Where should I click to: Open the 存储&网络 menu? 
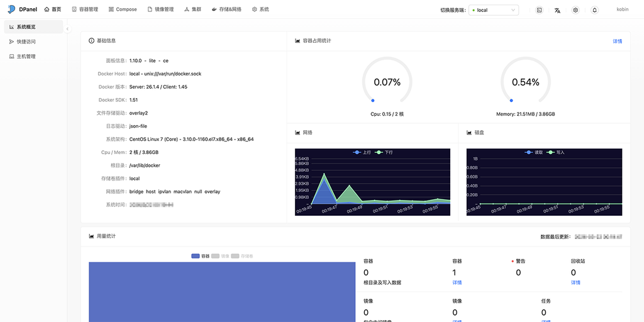point(226,9)
